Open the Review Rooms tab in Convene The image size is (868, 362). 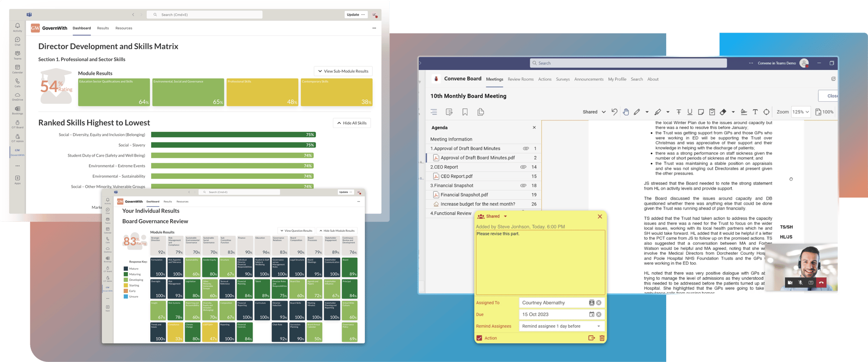click(x=520, y=79)
